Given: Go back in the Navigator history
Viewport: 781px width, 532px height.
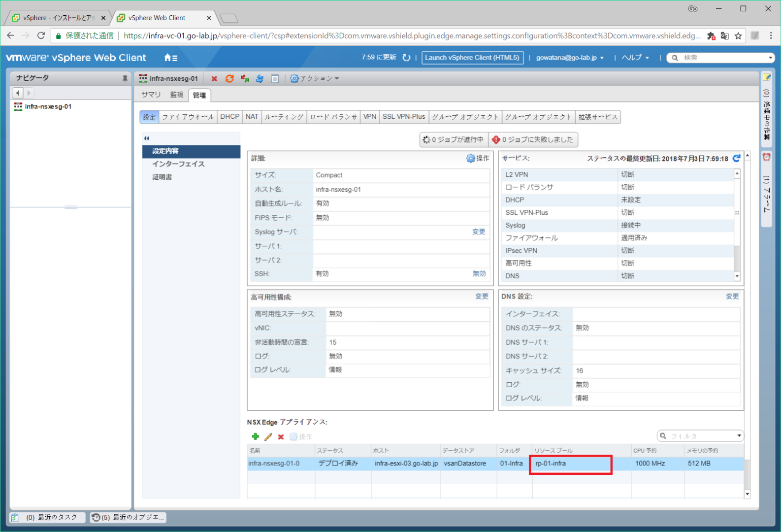Looking at the screenshot, I should coord(18,93).
